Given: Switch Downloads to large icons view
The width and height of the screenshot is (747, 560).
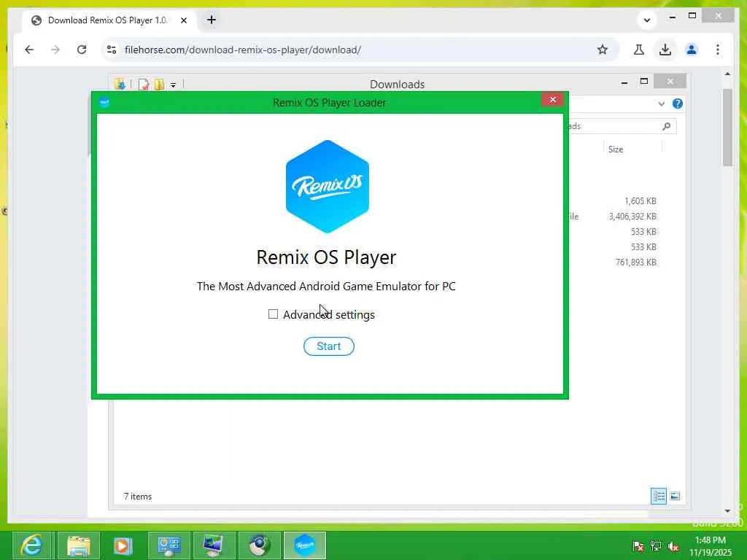Looking at the screenshot, I should (x=675, y=496).
